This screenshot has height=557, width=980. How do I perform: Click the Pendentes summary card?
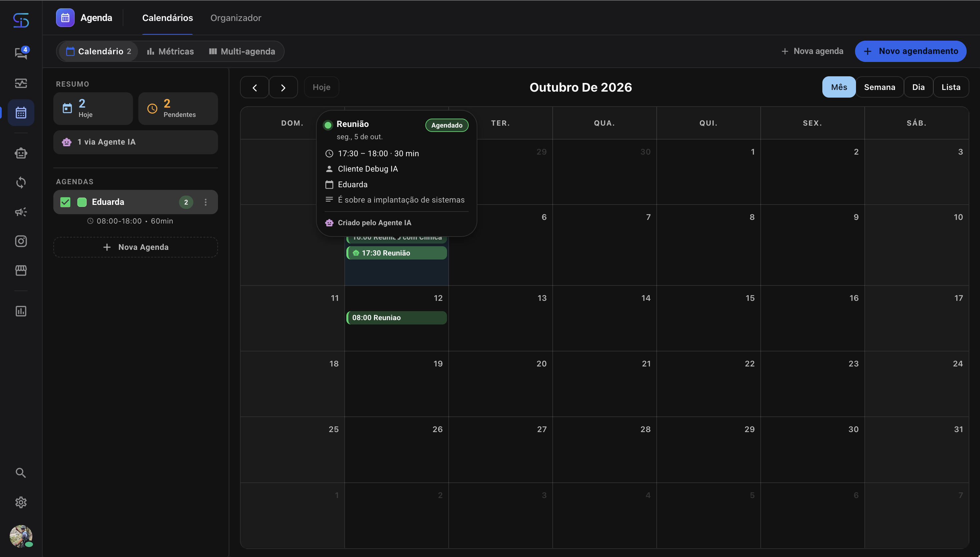[178, 109]
